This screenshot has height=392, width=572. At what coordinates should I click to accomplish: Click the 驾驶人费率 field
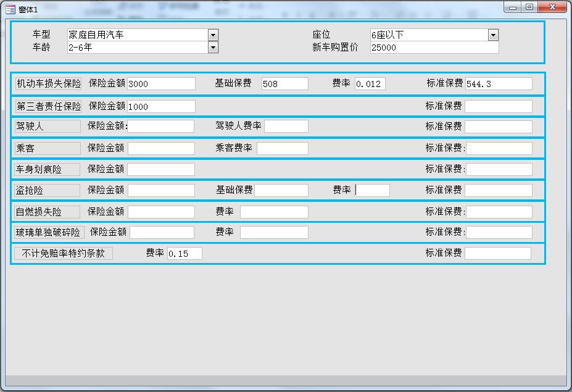(286, 127)
